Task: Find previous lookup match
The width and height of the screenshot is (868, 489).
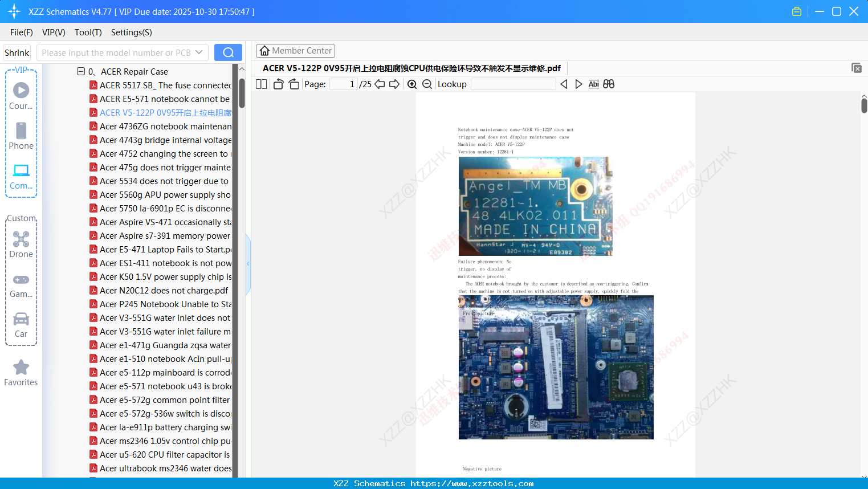Action: coord(564,84)
